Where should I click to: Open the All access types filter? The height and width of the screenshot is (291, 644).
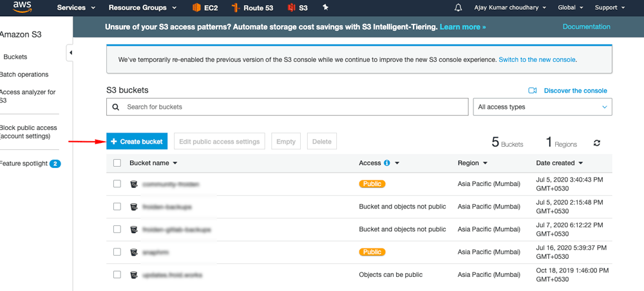pyautogui.click(x=542, y=107)
